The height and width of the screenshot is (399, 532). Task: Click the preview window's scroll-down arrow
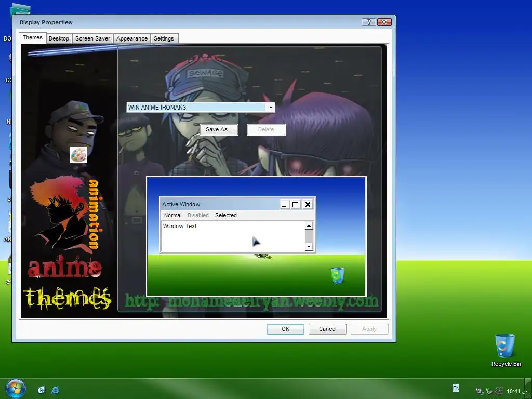(309, 247)
